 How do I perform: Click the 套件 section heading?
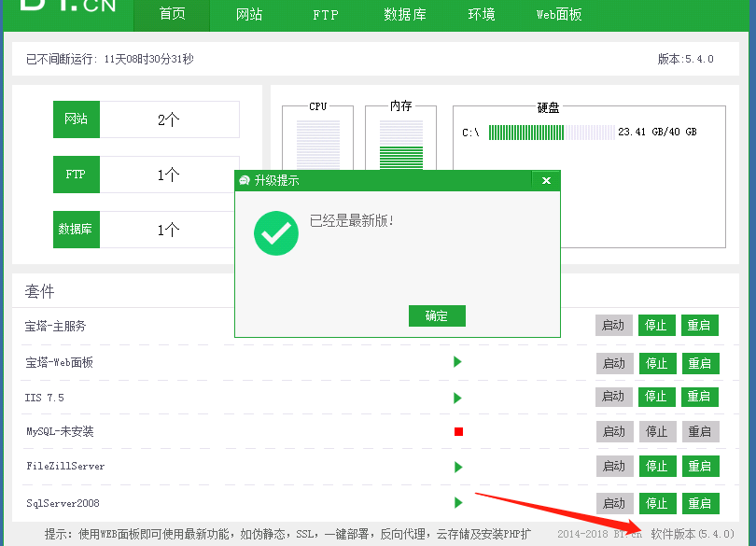point(39,291)
